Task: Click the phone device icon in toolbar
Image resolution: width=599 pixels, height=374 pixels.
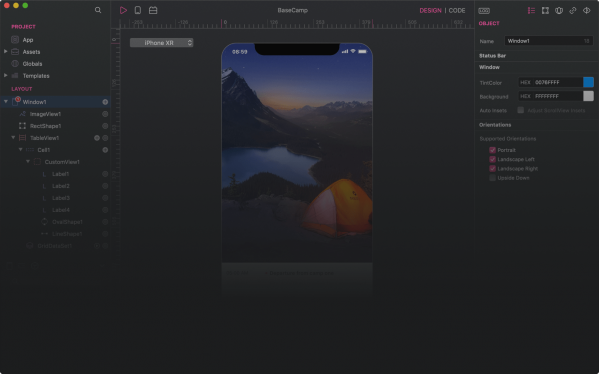Action: [138, 10]
